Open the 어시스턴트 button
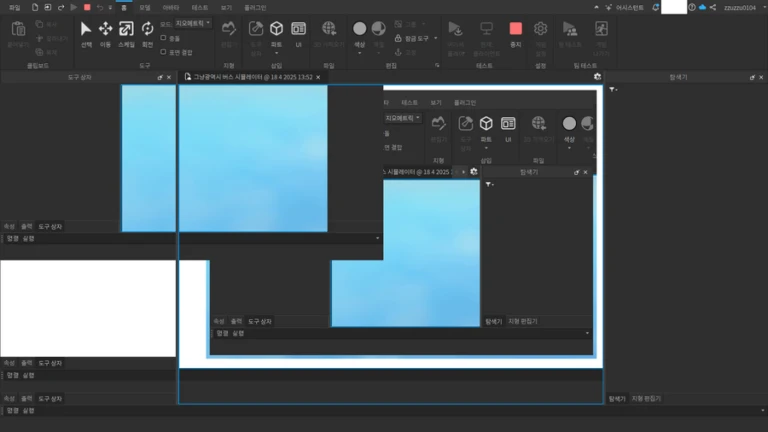Viewport: 768px width, 432px height. click(x=626, y=7)
